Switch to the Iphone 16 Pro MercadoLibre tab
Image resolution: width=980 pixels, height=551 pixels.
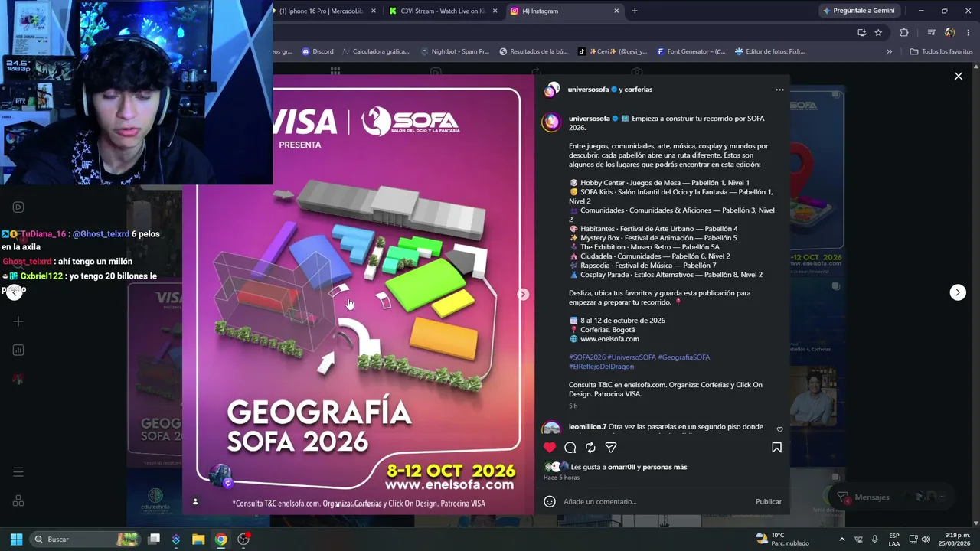point(322,11)
